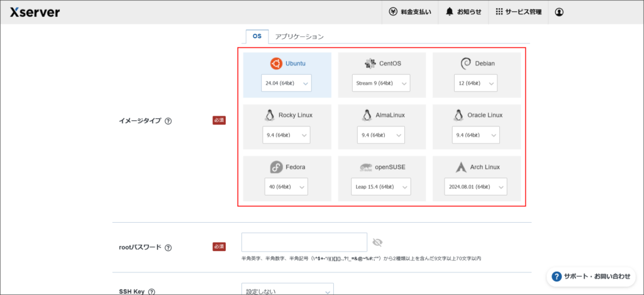Screen dimensions: 644x295
Task: Select the CentOS logo icon
Action: 370,64
